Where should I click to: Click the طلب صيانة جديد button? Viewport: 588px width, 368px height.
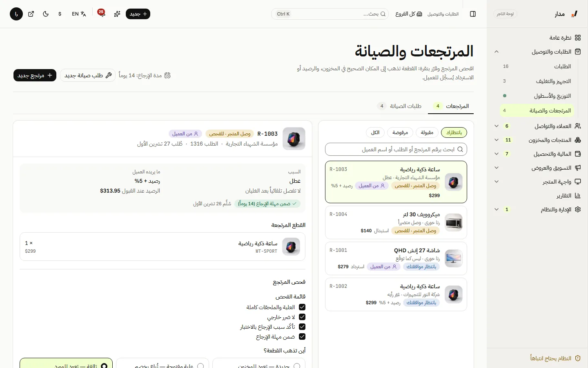click(x=88, y=76)
